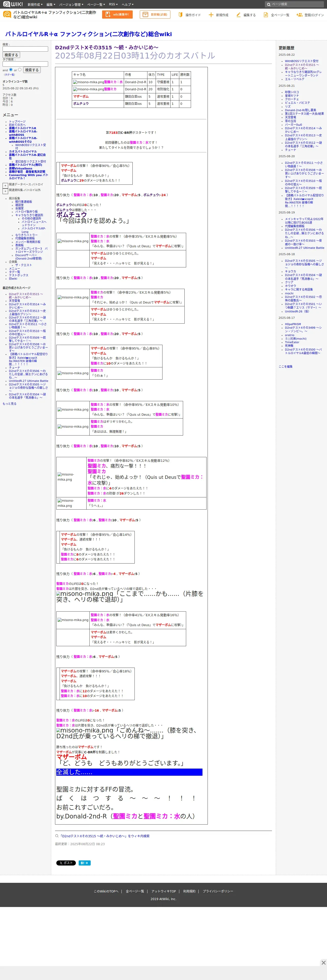Image resolution: width=327 pixels, height=980 pixels.
Task: Open このWikiのTOPへ footer link
Action: click(106, 891)
